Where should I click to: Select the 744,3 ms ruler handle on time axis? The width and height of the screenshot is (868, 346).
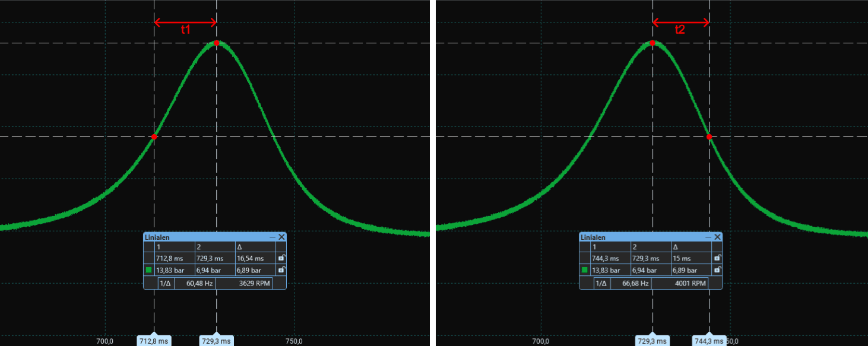708,341
